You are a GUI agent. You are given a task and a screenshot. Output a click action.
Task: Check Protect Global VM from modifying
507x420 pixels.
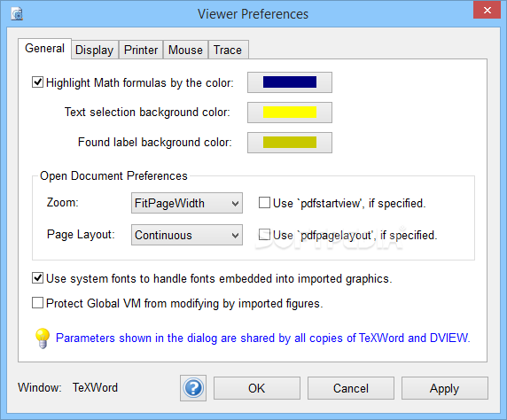(37, 303)
